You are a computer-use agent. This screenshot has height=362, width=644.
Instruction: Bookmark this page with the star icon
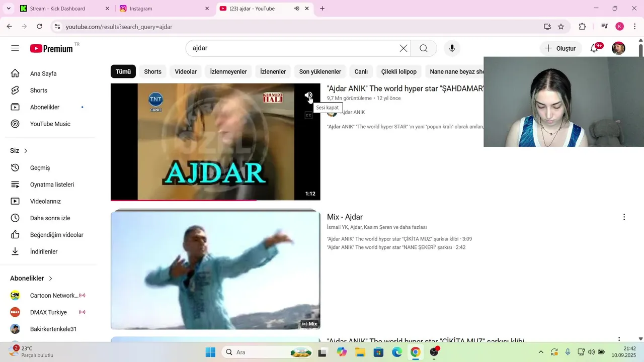(561, 27)
